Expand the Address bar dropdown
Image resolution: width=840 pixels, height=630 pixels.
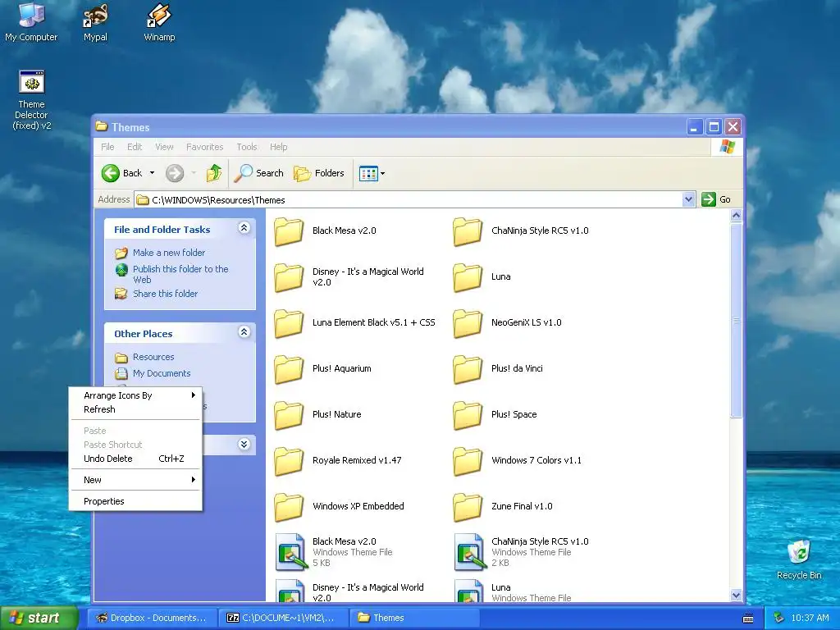coord(688,199)
